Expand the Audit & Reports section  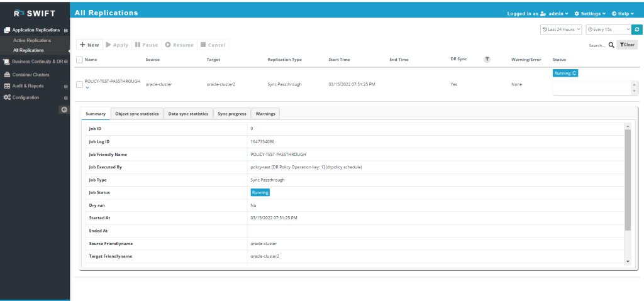pos(65,87)
